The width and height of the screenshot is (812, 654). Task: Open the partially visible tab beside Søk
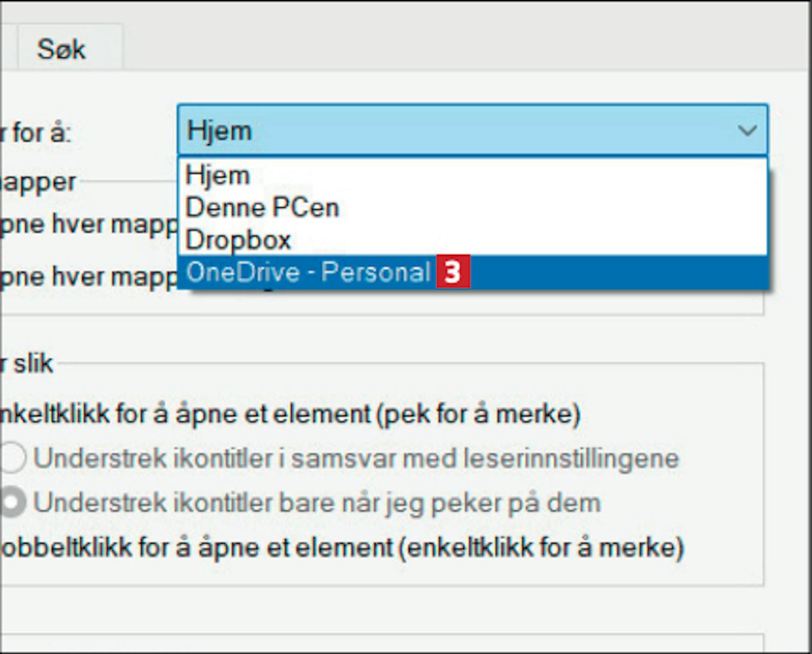pyautogui.click(x=8, y=48)
